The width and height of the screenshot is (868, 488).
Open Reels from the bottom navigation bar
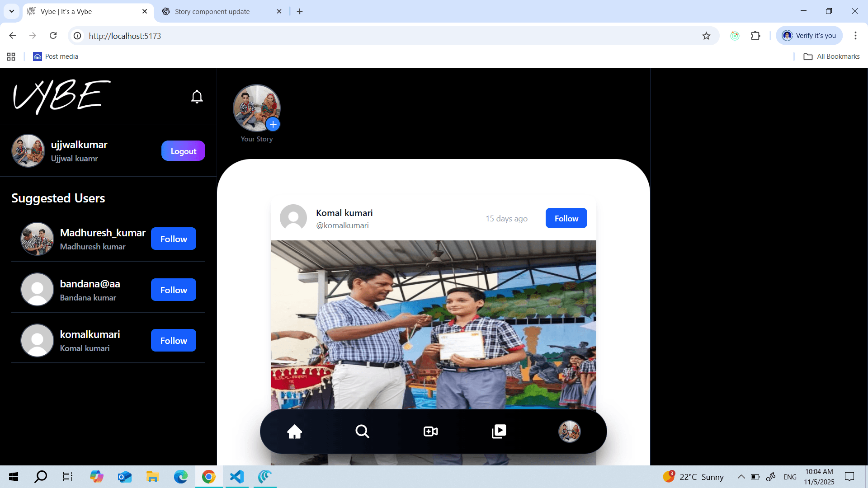point(499,431)
